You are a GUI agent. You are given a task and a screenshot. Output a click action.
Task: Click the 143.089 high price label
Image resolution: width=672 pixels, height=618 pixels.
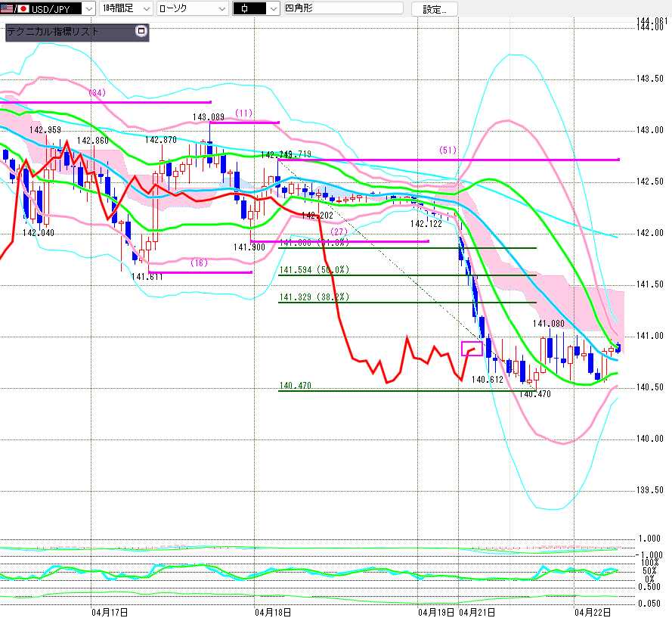point(209,117)
